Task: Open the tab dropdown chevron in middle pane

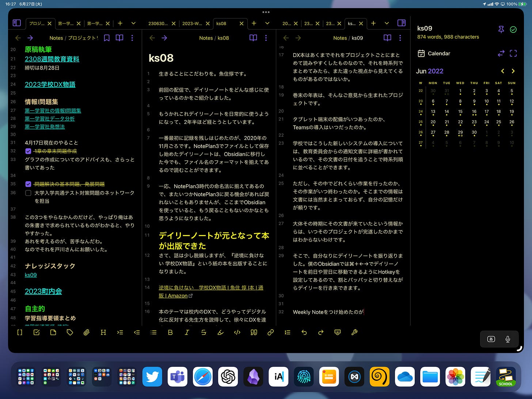Action: [267, 23]
